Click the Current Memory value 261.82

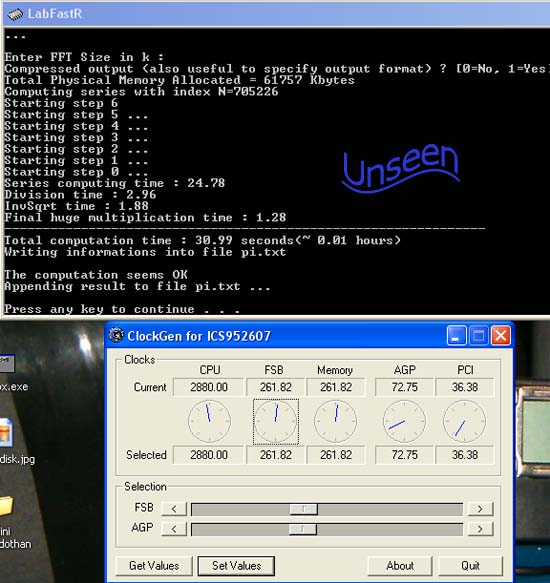pyautogui.click(x=336, y=387)
